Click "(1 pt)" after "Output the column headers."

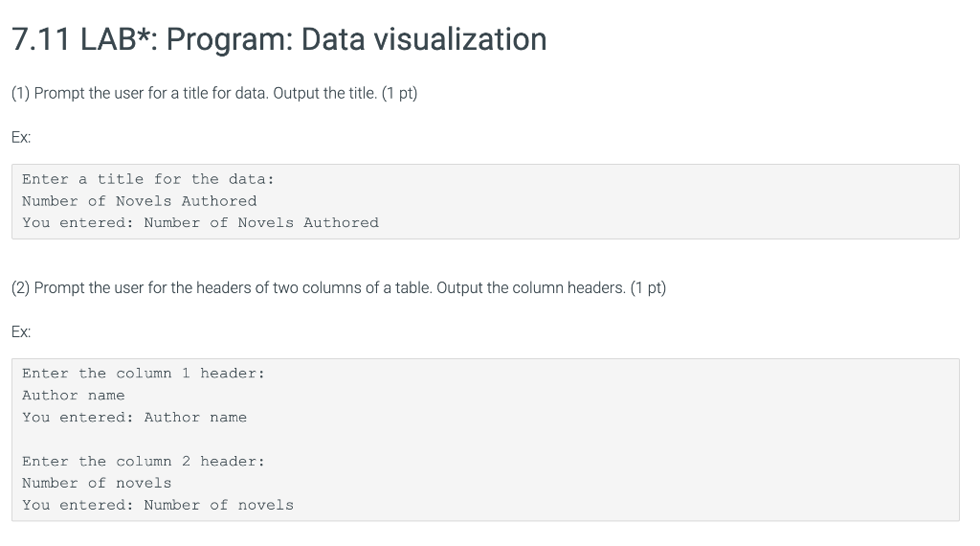[648, 287]
